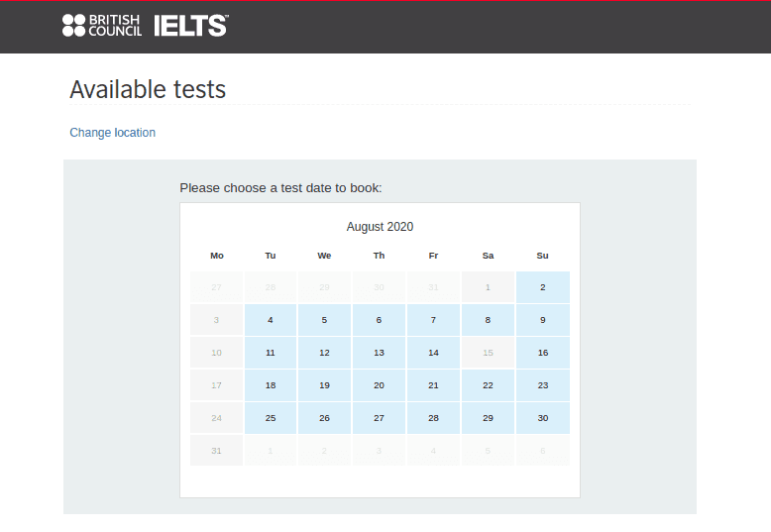Choose August 4 on the calendar

click(271, 320)
